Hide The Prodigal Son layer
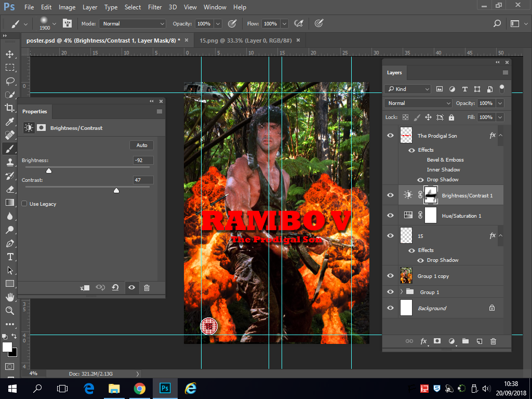Screen dimensions: 532x399 pyautogui.click(x=391, y=136)
